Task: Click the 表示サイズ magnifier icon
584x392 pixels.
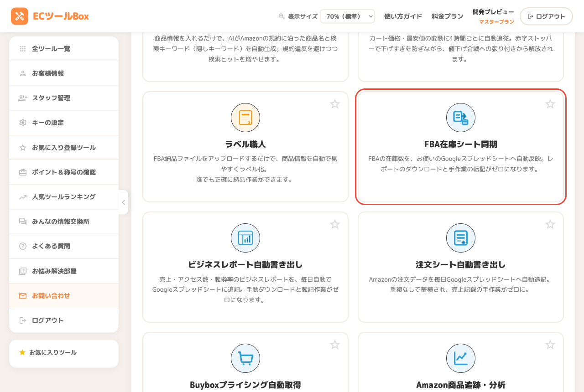Action: (x=282, y=16)
